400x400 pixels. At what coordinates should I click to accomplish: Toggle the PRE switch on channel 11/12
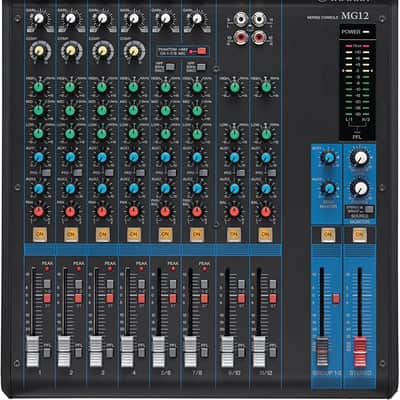pyautogui.click(x=272, y=173)
